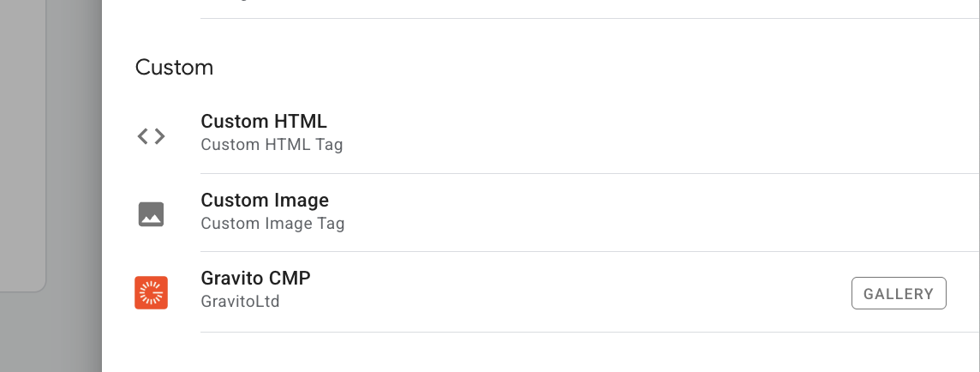The image size is (980, 372).
Task: Click the "Custom HTML Tag" description text
Action: (272, 145)
